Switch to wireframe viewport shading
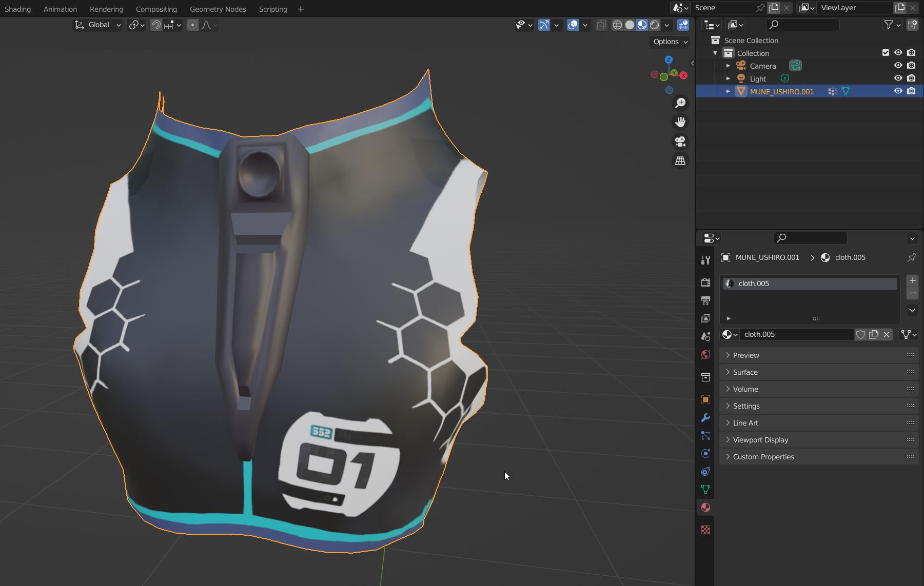Image resolution: width=924 pixels, height=586 pixels. coord(617,25)
